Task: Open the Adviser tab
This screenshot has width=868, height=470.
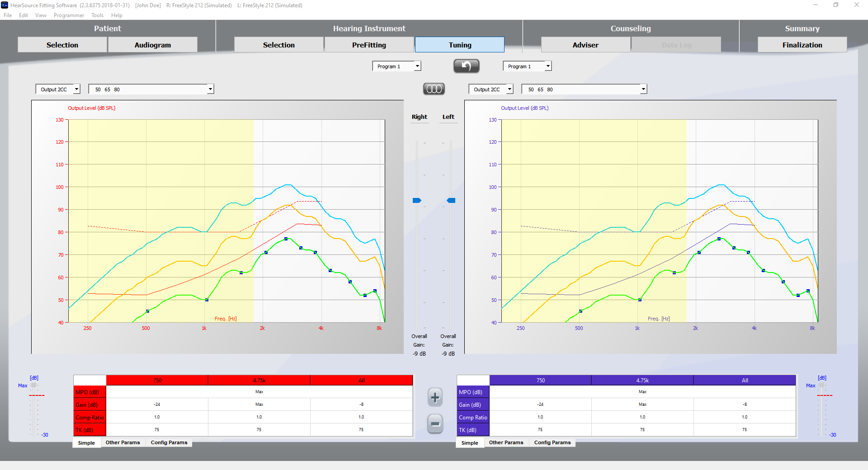Action: click(585, 45)
